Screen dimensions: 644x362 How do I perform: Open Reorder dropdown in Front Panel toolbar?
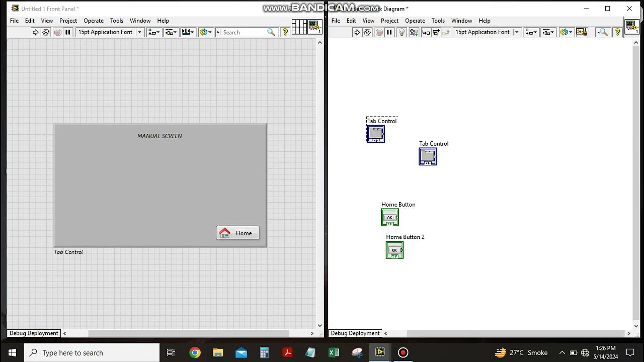point(205,32)
